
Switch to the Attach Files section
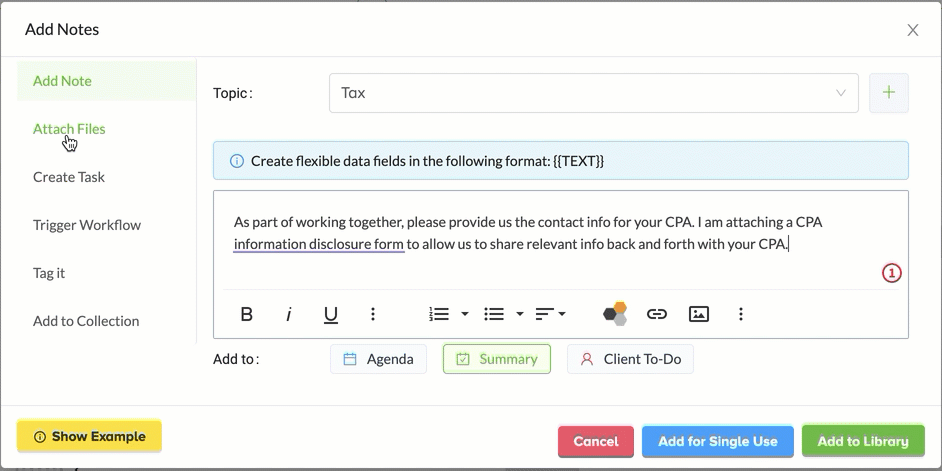(69, 129)
